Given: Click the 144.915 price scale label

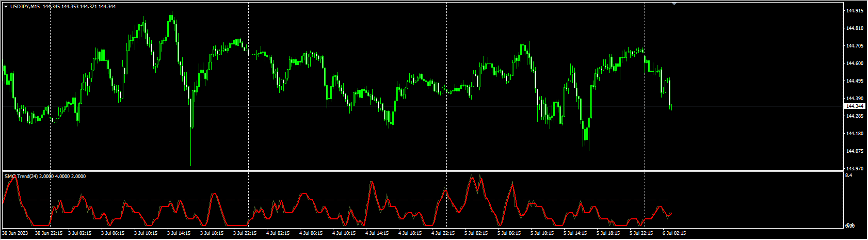Looking at the screenshot, I should (x=855, y=10).
